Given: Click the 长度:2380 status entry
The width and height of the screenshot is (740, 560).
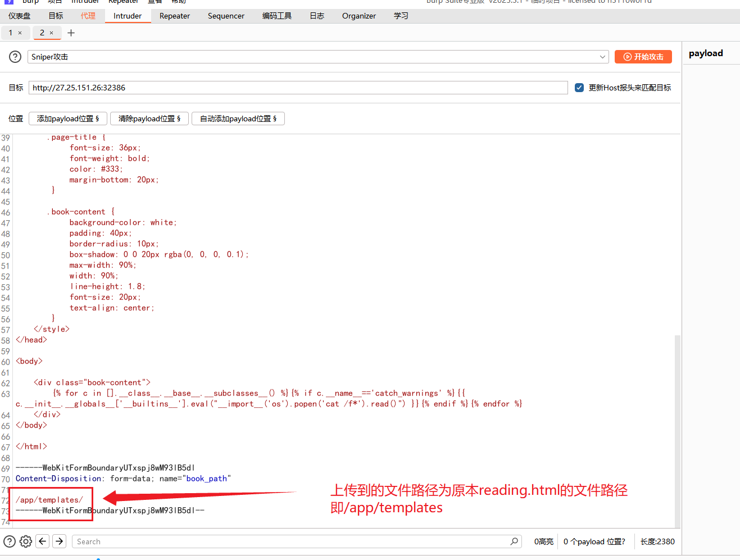Looking at the screenshot, I should tap(657, 541).
